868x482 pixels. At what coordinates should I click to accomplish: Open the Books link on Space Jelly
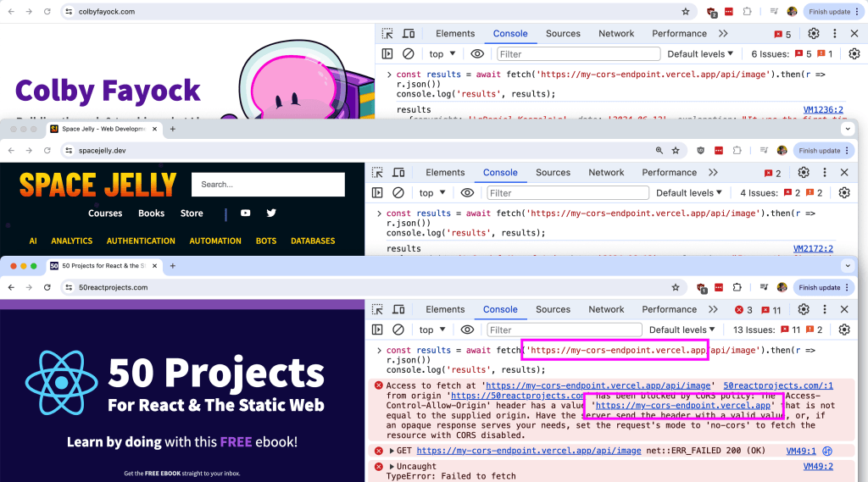tap(151, 213)
